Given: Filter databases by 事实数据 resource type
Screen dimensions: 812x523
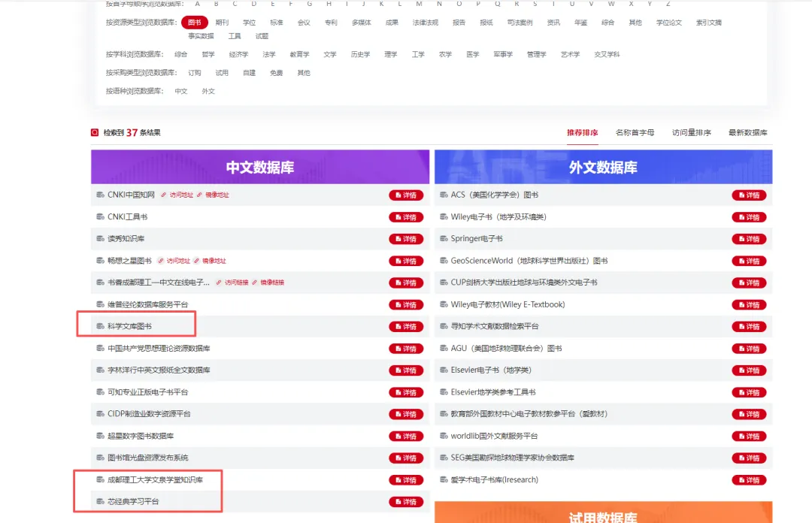Looking at the screenshot, I should (201, 36).
